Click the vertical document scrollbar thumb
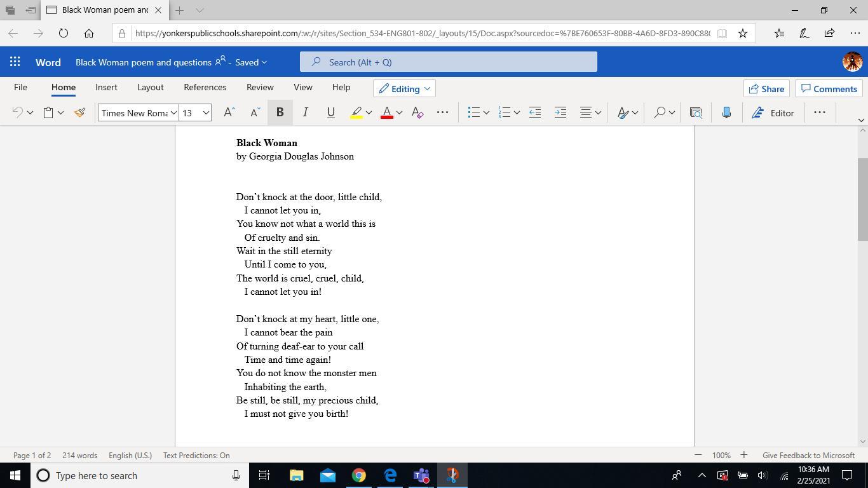The height and width of the screenshot is (488, 868). (862, 199)
